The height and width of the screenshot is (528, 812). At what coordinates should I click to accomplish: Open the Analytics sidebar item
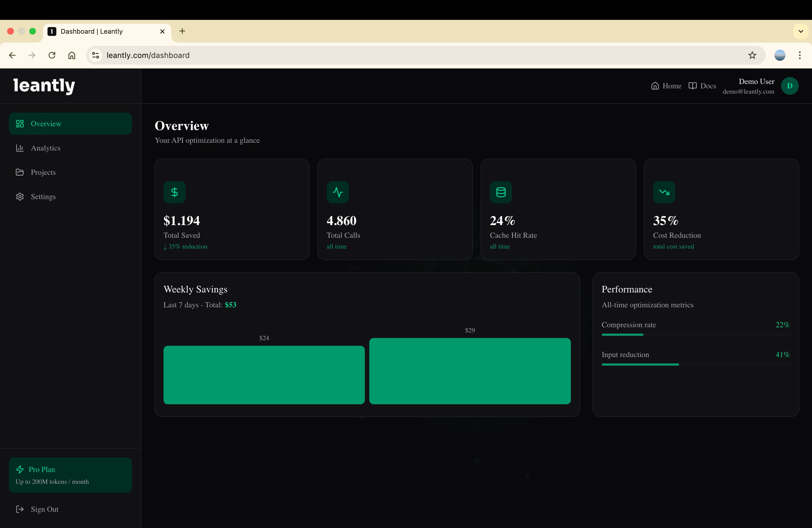45,148
